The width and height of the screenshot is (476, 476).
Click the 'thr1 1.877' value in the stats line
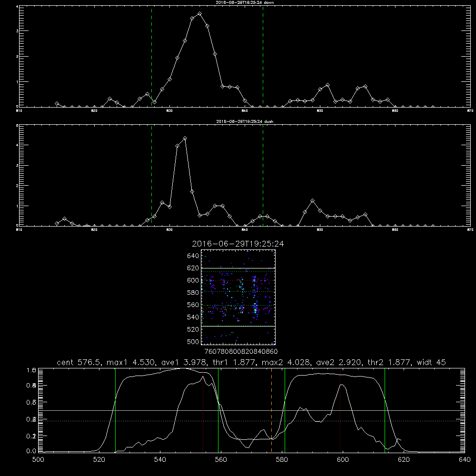(234, 362)
